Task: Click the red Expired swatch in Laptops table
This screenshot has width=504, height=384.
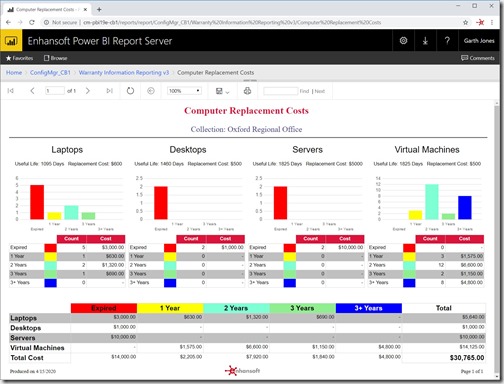Action: pyautogui.click(x=50, y=248)
